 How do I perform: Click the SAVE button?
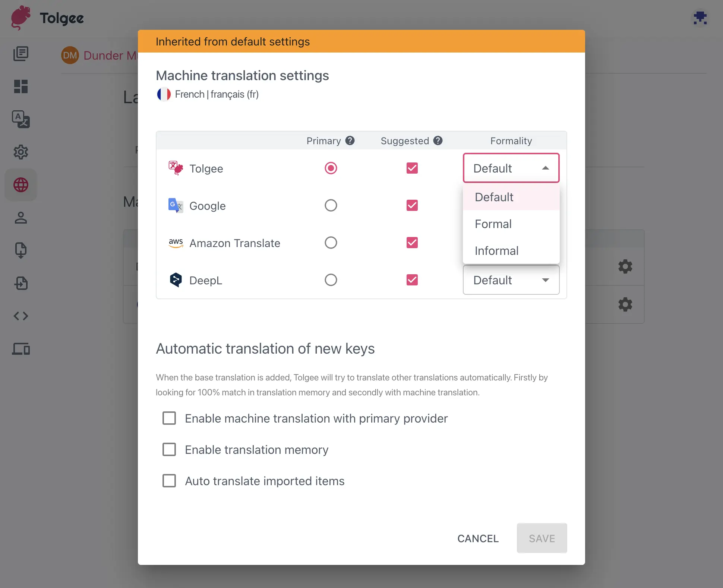pyautogui.click(x=542, y=538)
